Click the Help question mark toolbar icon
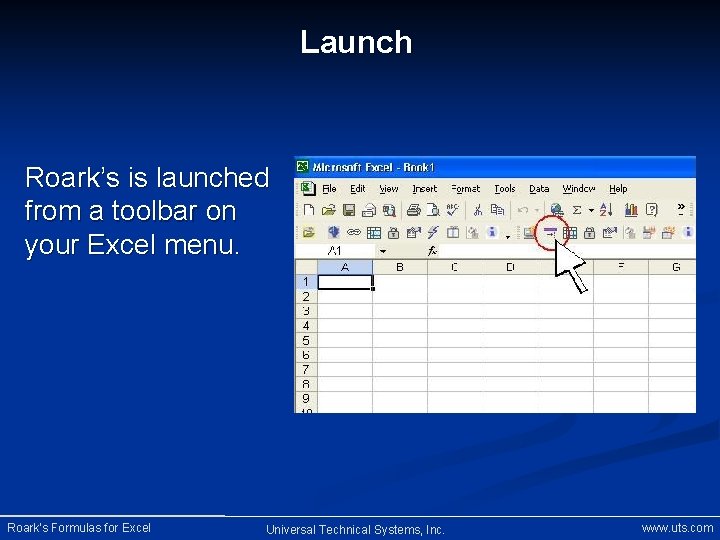This screenshot has width=720, height=540. point(652,210)
